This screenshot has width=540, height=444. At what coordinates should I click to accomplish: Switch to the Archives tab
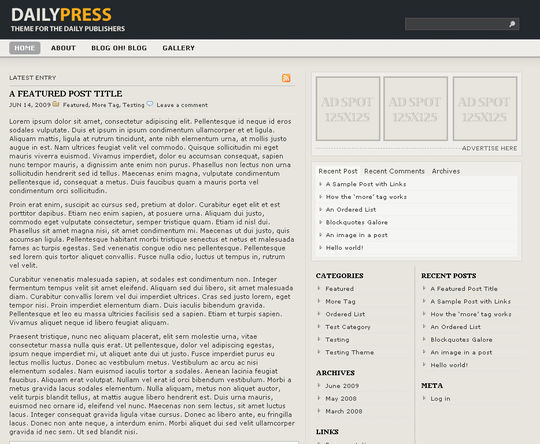tap(446, 171)
